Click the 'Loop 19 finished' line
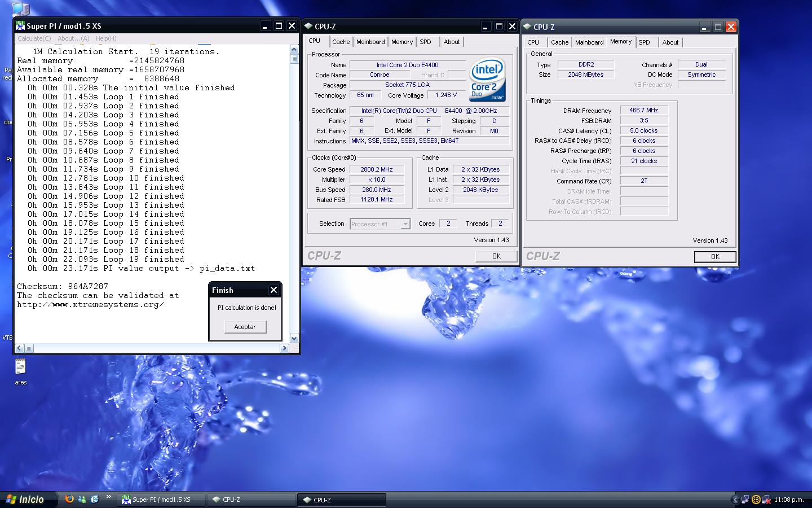The width and height of the screenshot is (812, 508). click(106, 260)
